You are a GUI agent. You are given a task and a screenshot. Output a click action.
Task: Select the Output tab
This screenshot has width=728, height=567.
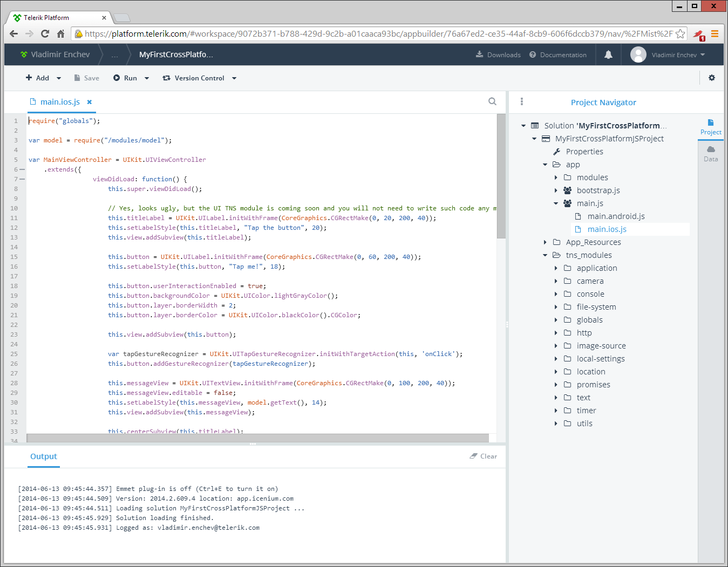(44, 456)
